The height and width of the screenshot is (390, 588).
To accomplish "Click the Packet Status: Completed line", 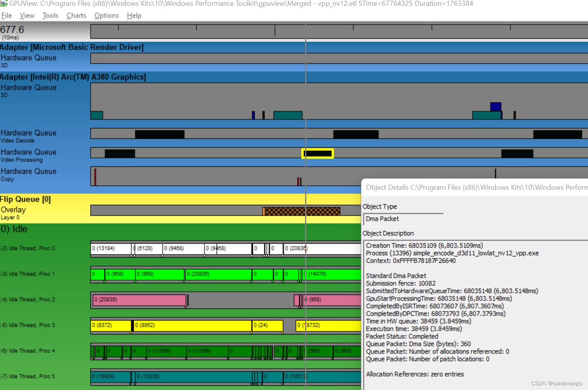I will pyautogui.click(x=402, y=336).
